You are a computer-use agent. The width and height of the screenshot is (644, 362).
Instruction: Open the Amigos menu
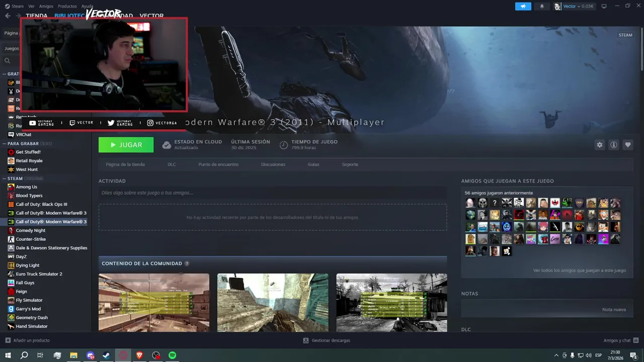click(46, 6)
